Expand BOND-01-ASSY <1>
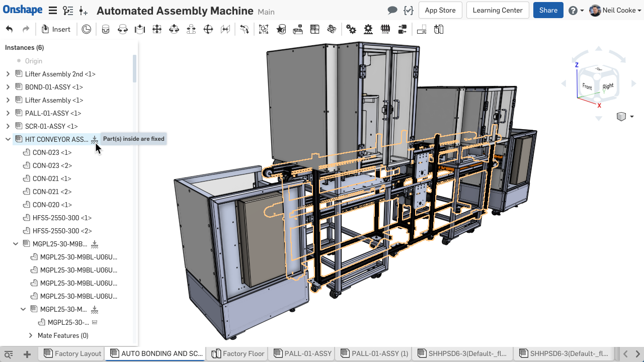Screen dimensions: 644x362 point(8,87)
